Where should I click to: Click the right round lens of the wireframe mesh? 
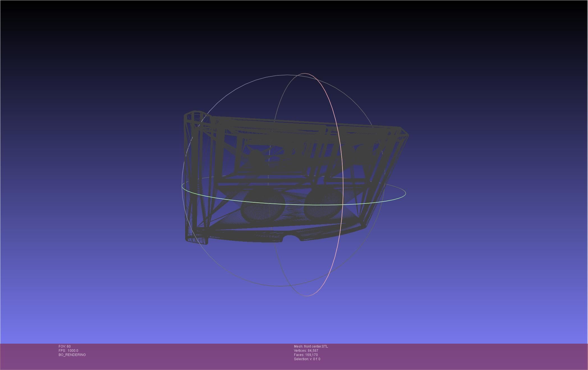coord(323,204)
